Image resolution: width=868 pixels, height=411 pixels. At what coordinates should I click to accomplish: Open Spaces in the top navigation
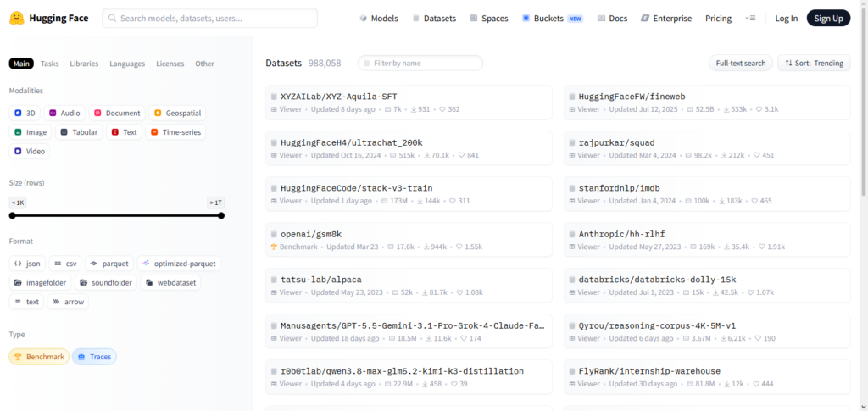click(x=489, y=19)
